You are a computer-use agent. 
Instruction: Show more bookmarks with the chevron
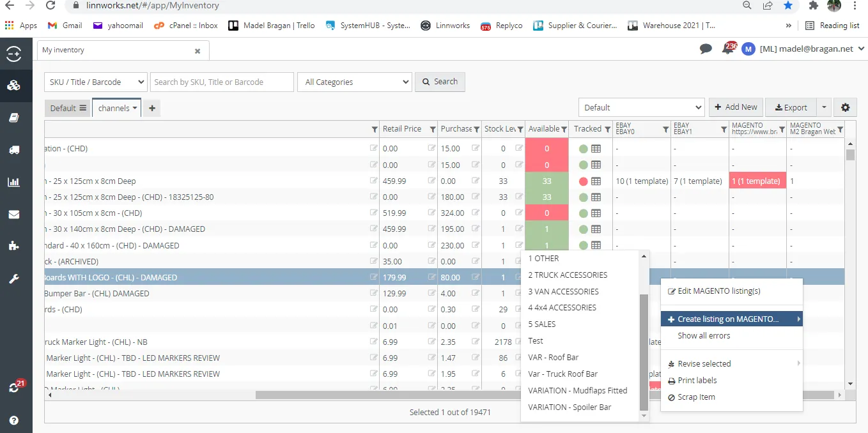click(788, 26)
